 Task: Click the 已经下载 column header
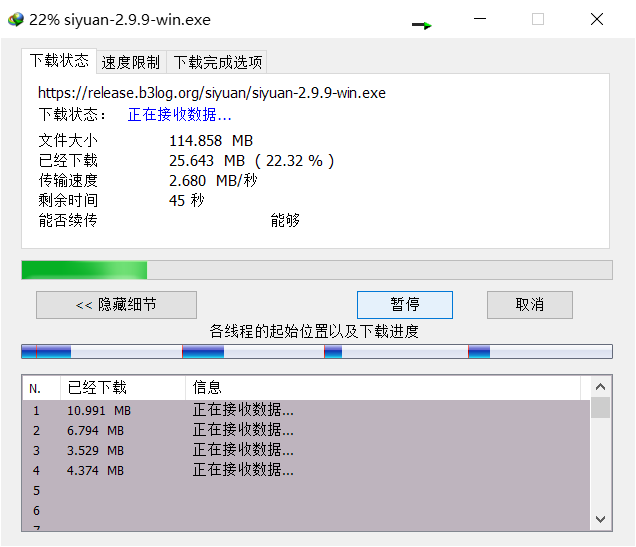coord(123,388)
